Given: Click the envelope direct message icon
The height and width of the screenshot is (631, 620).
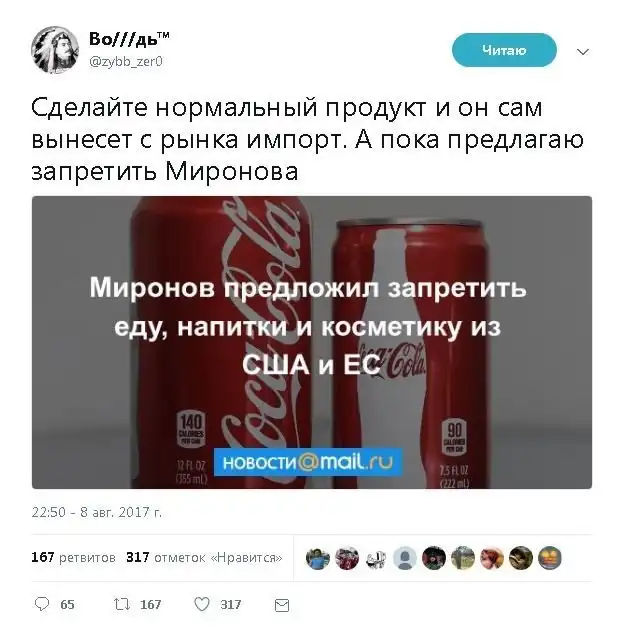Looking at the screenshot, I should [282, 605].
